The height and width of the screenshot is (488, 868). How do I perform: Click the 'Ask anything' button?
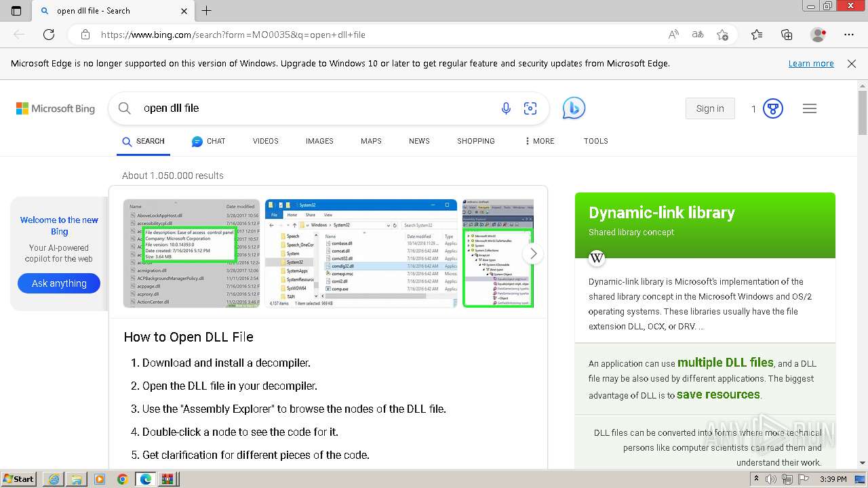point(59,283)
